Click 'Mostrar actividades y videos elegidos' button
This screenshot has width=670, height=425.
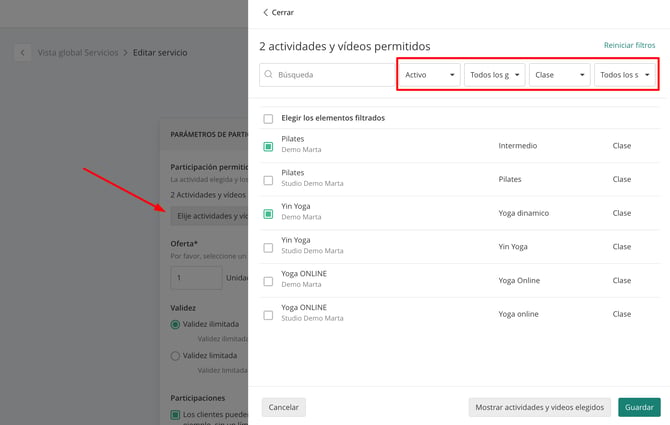tap(540, 407)
